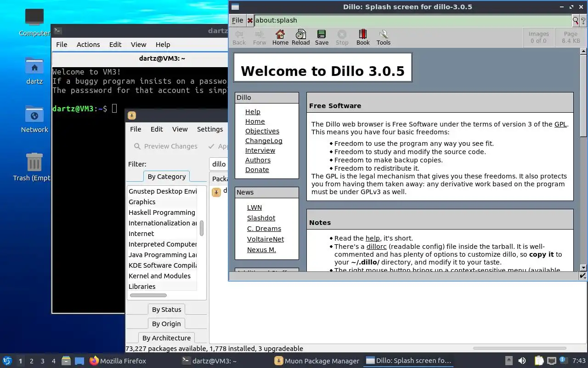Reload the page in Dillo
The image size is (588, 368).
pyautogui.click(x=300, y=37)
